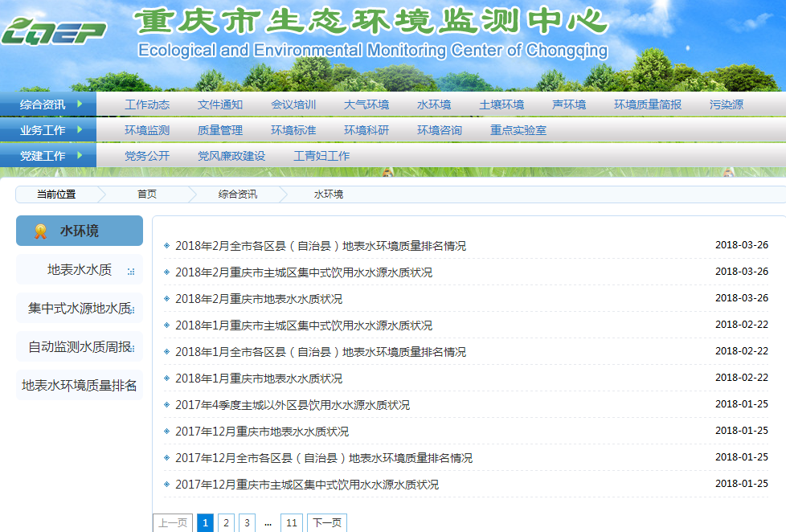The image size is (786, 532).
Task: Open 党风廉政建设 menu item
Action: [x=231, y=155]
